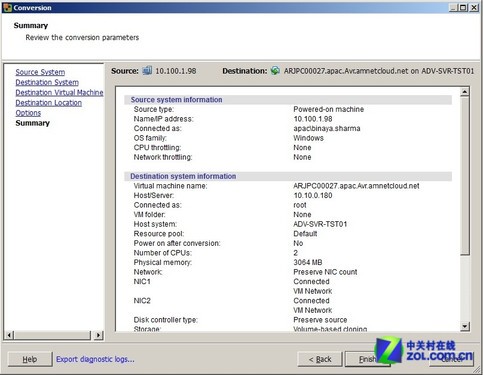Maximize the Conversion window
The image size is (483, 375).
pos(463,7)
